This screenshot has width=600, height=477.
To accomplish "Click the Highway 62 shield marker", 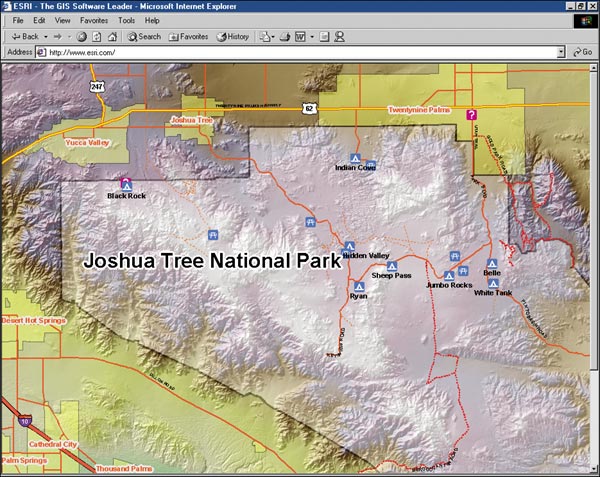I will pyautogui.click(x=309, y=109).
